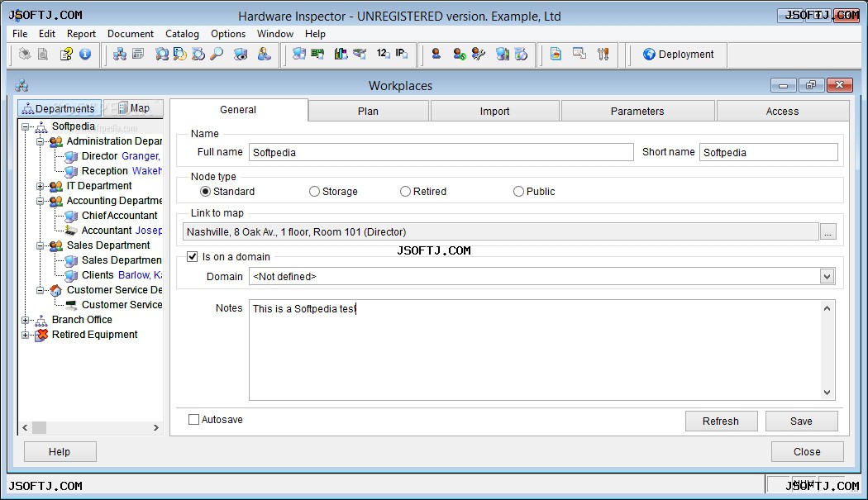Click the report document with chart icon
Image resolution: width=868 pixels, height=500 pixels.
tap(556, 54)
